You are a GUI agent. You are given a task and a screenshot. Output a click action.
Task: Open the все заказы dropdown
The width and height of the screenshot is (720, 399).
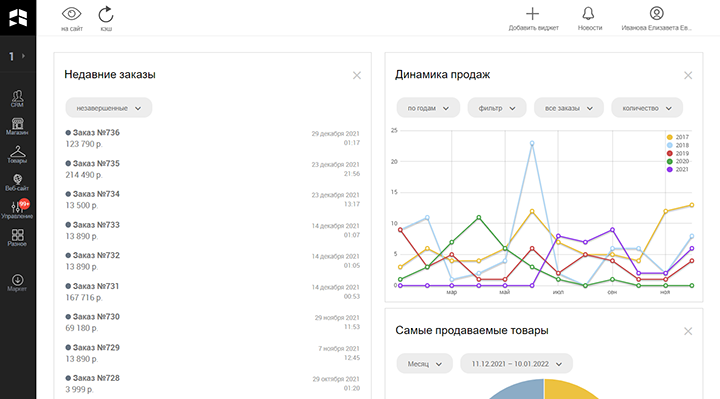point(568,108)
